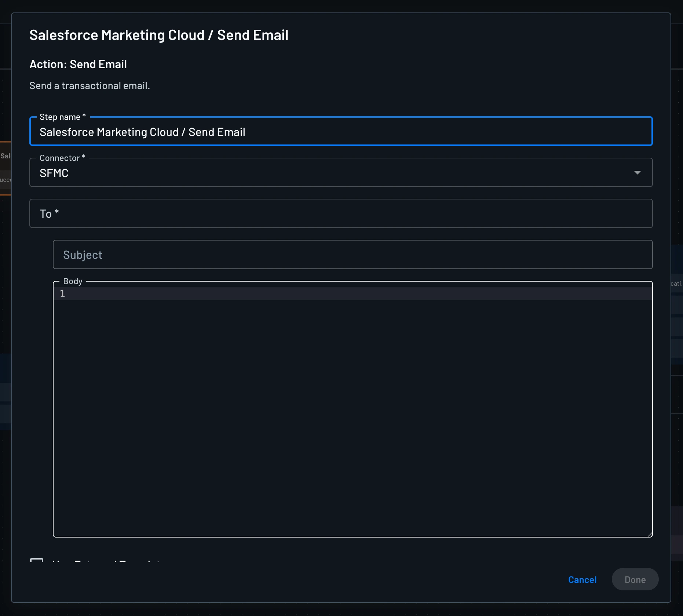
Task: Confirm email settings with Done
Action: click(635, 580)
